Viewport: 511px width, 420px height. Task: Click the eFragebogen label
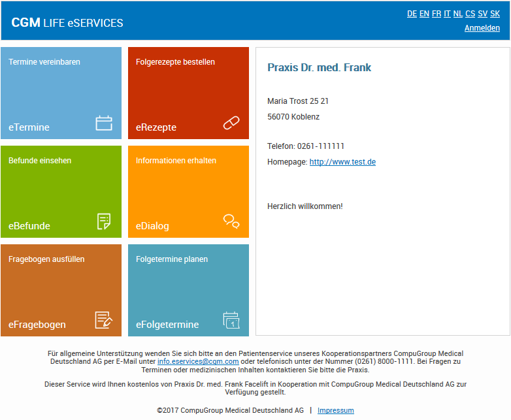[37, 325]
